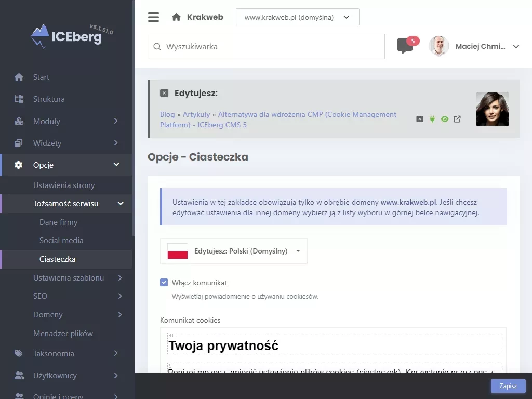Click the Moduły cubes icon
The width and height of the screenshot is (532, 399).
[x=19, y=121]
